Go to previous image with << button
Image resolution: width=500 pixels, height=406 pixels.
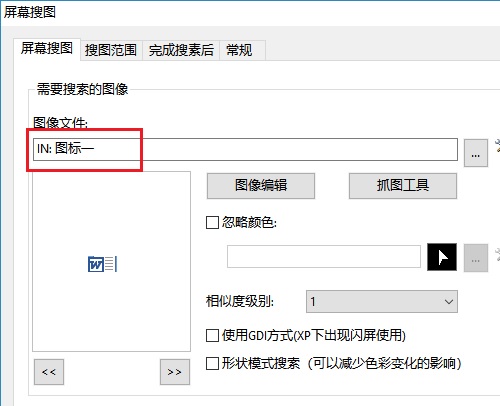(x=49, y=372)
